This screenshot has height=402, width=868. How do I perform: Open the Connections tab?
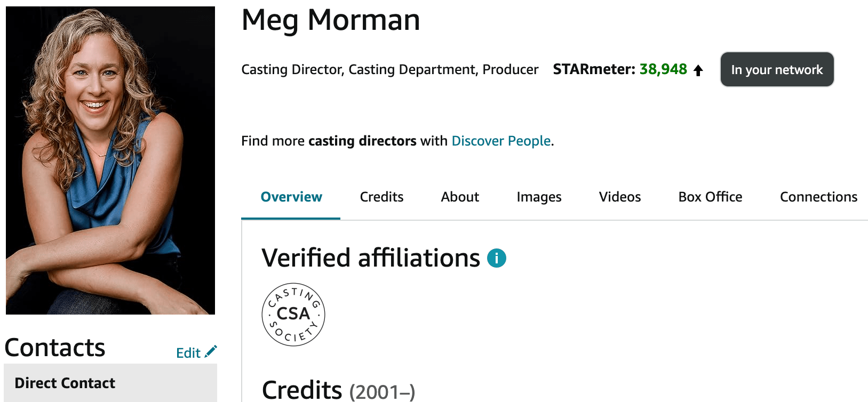[x=818, y=197]
